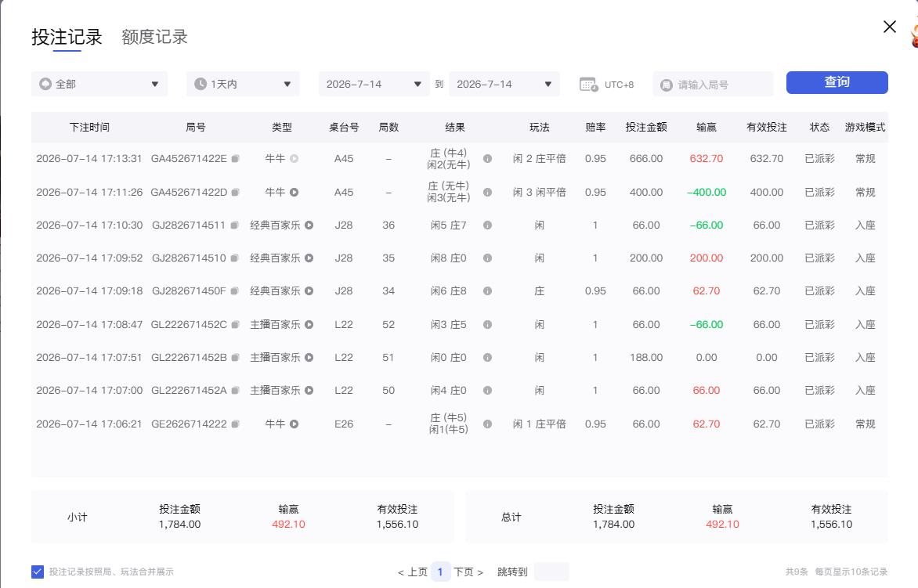The image size is (918, 588).
Task: Click the 投注金额 column header
Action: (x=645, y=127)
